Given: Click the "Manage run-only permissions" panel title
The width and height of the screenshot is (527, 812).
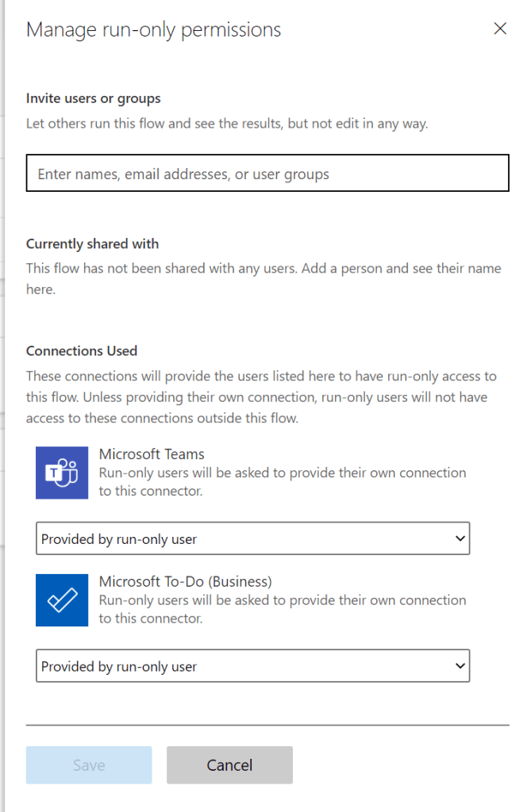Looking at the screenshot, I should click(x=153, y=30).
